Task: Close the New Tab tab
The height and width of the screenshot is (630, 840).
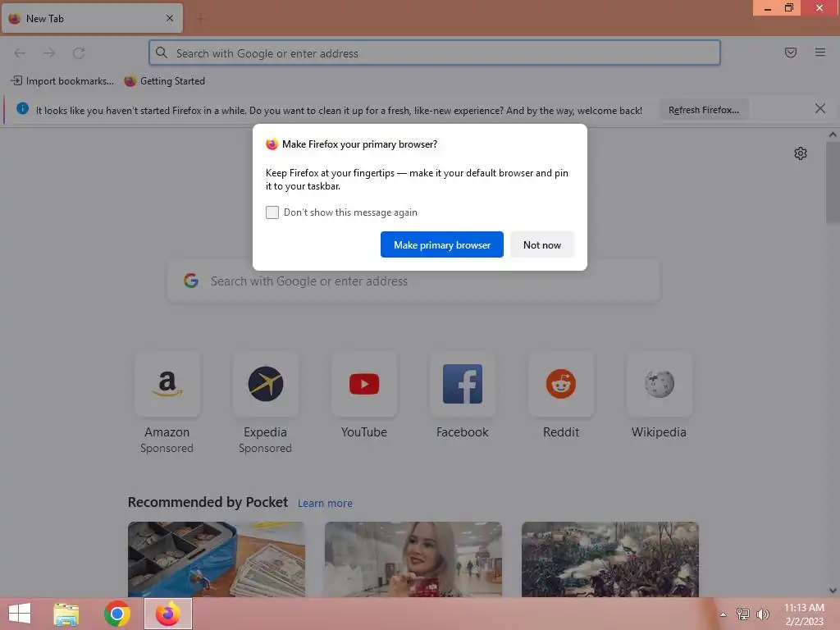Action: coord(170,18)
